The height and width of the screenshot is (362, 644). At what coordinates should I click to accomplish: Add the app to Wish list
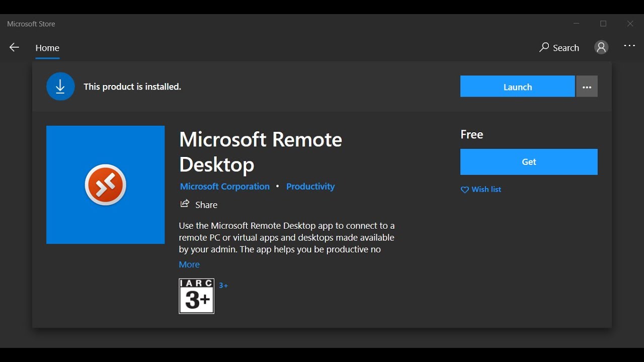click(x=481, y=190)
